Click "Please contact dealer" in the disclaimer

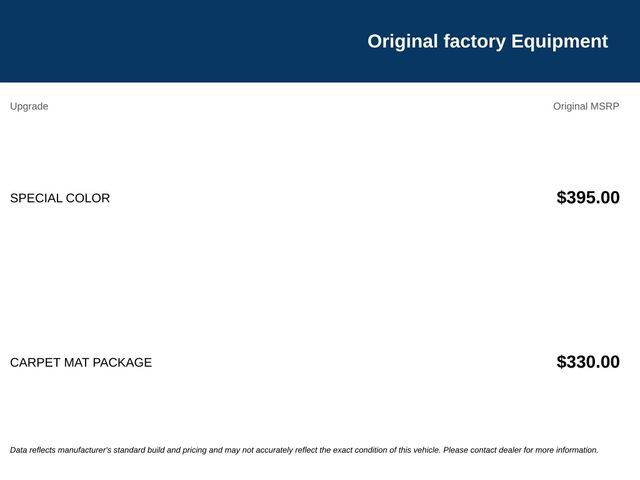[x=482, y=450]
